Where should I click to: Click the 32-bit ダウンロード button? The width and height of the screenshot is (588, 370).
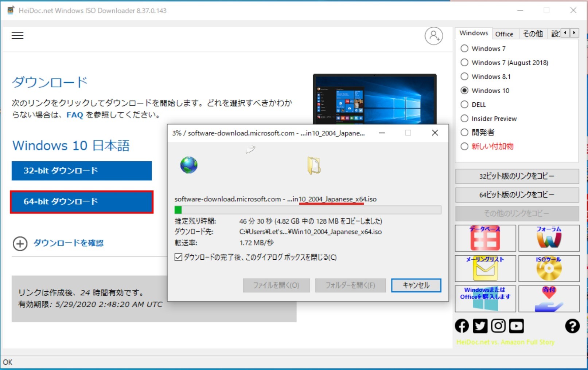[82, 171]
